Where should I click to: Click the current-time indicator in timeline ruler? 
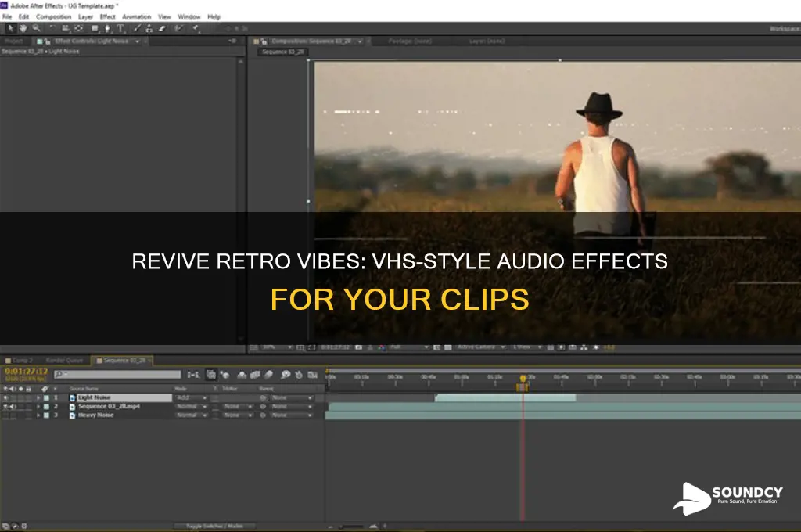pyautogui.click(x=523, y=379)
